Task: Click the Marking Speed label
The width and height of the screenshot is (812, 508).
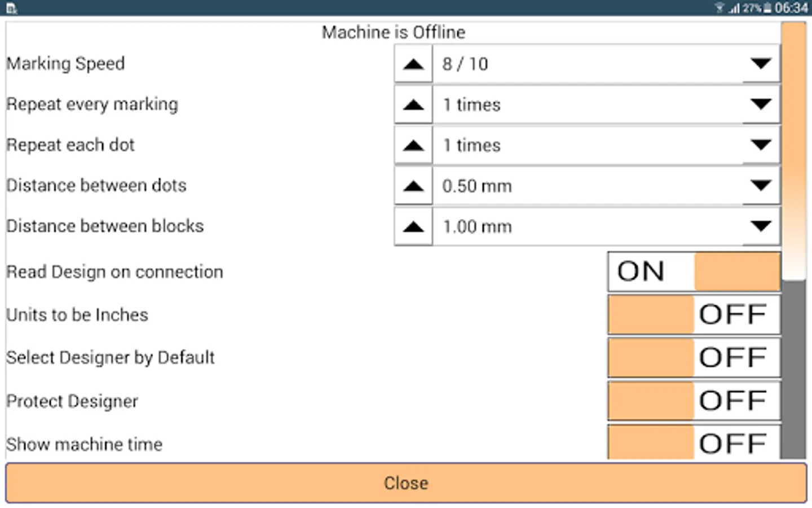Action: pyautogui.click(x=65, y=64)
